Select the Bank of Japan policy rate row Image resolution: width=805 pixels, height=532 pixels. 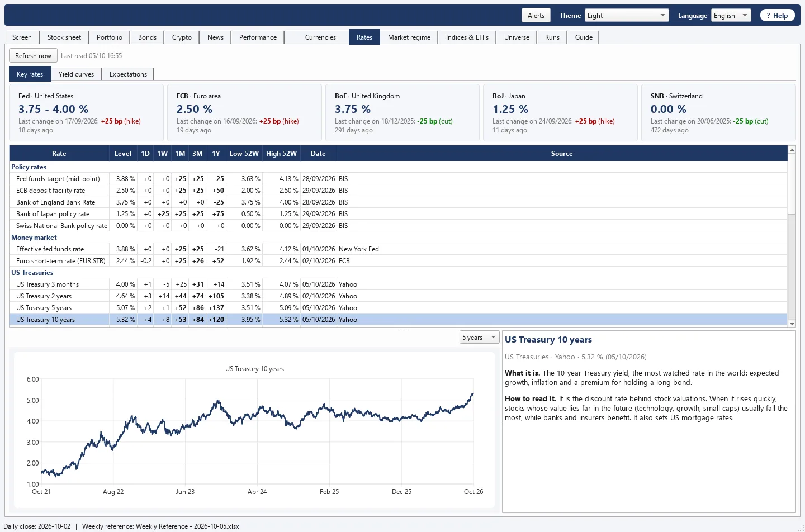pos(398,214)
